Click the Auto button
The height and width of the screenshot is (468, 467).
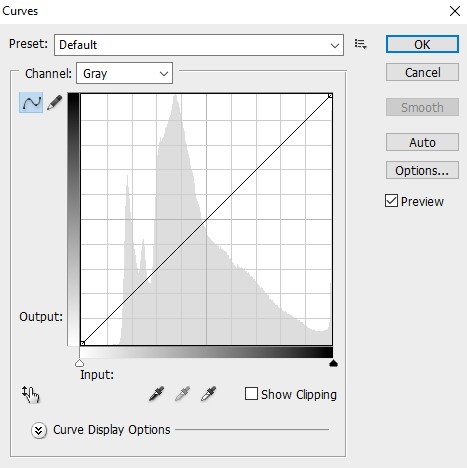[422, 142]
